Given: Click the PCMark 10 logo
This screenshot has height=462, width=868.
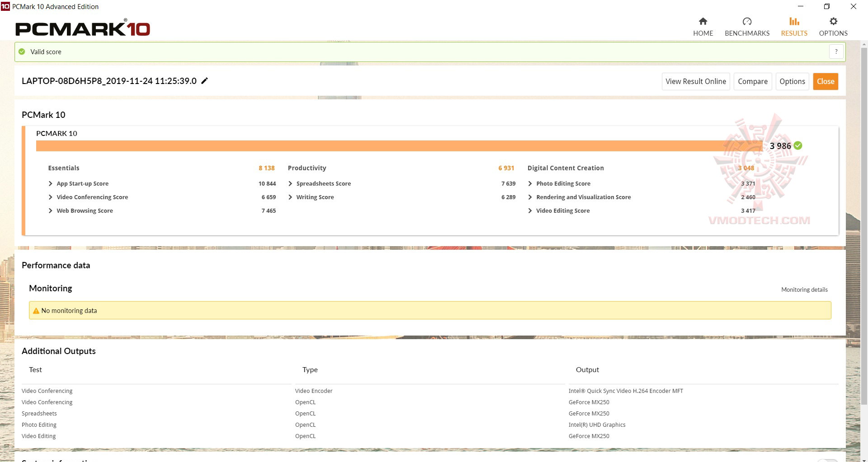Looking at the screenshot, I should point(83,28).
